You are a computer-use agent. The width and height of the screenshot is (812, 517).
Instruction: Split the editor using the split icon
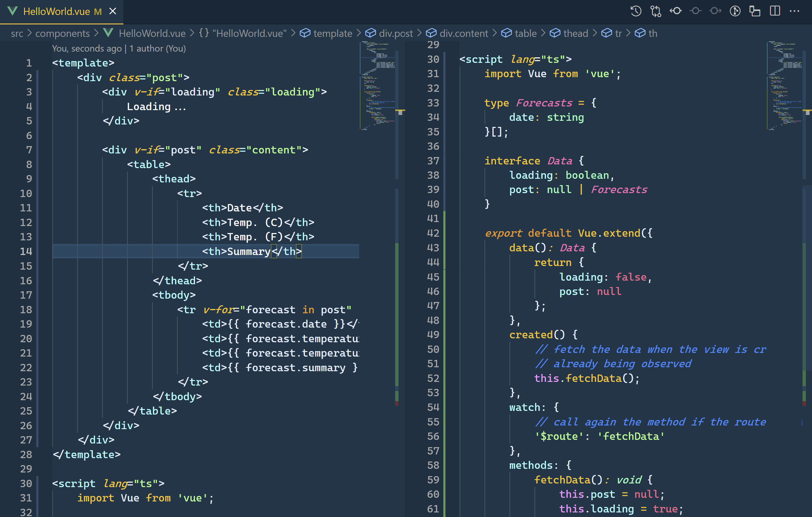[775, 11]
